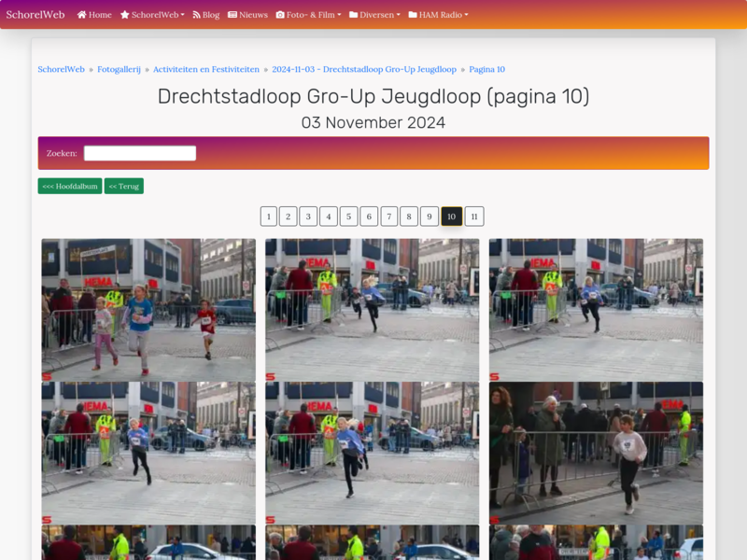The width and height of the screenshot is (747, 560).
Task: Expand the Foto- & Film dropdown
Action: coord(309,15)
